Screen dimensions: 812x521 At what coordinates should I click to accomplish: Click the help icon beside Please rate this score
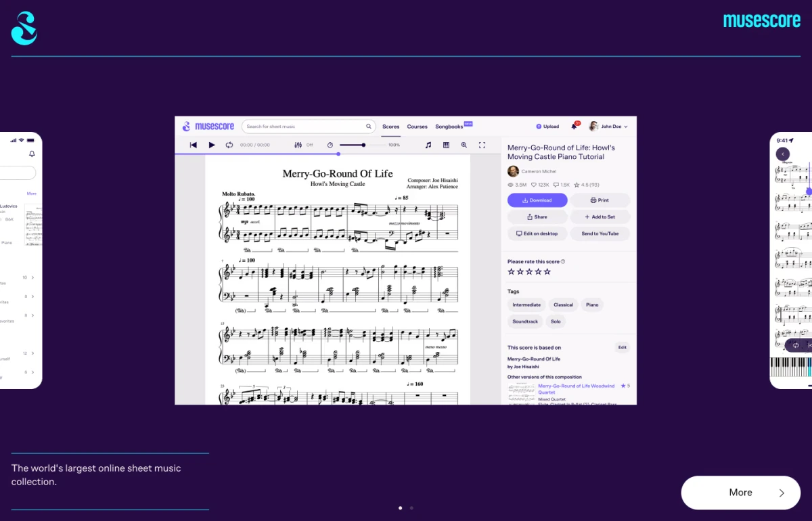[x=563, y=261]
